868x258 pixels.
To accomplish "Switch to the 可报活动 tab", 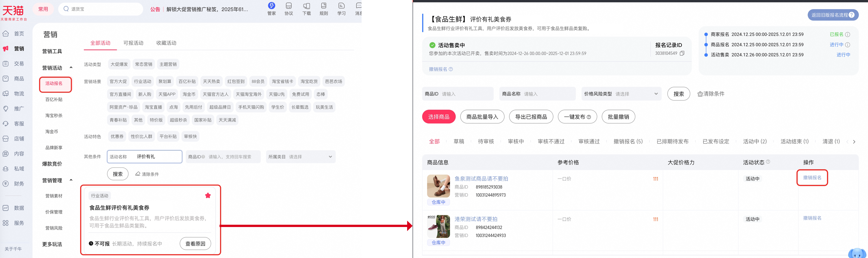I will pyautogui.click(x=133, y=43).
